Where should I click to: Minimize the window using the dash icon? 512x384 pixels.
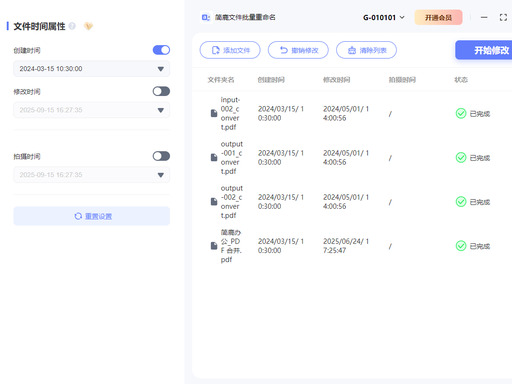coord(484,17)
